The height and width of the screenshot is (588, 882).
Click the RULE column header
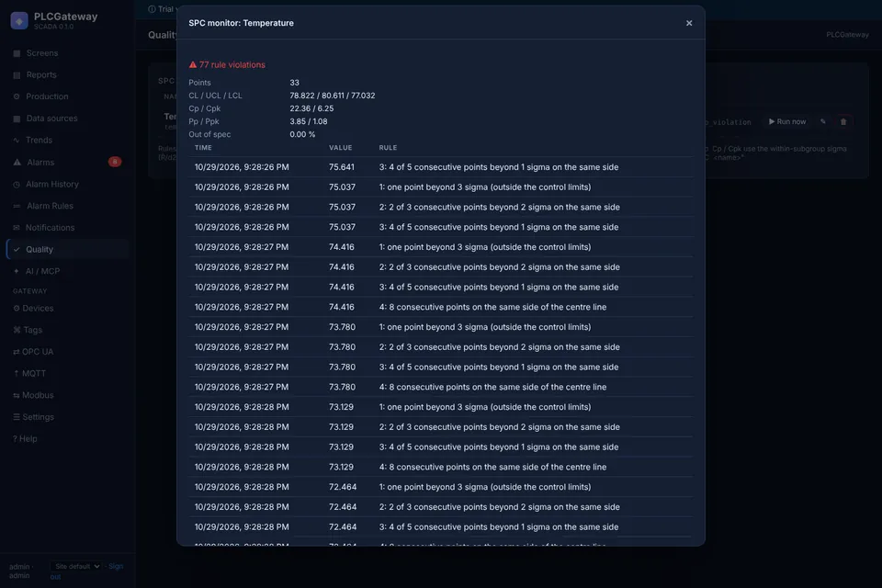tap(388, 148)
